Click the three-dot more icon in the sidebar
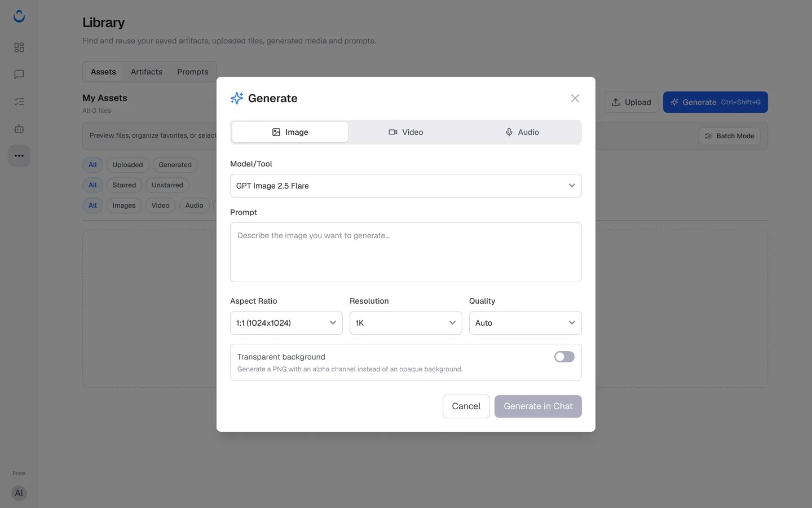Screen dimensions: 812x508 19,156
